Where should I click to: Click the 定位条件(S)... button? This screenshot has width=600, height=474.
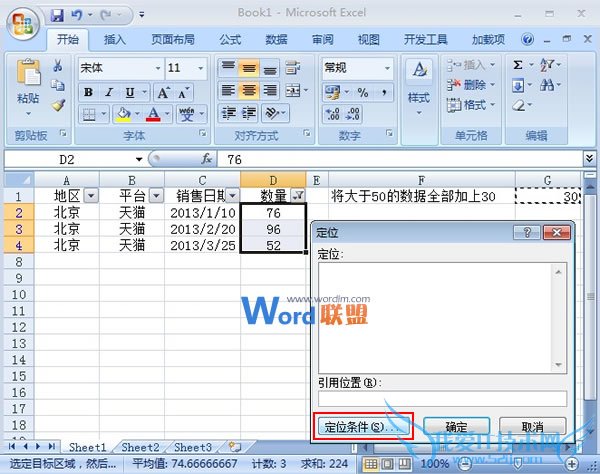[363, 427]
